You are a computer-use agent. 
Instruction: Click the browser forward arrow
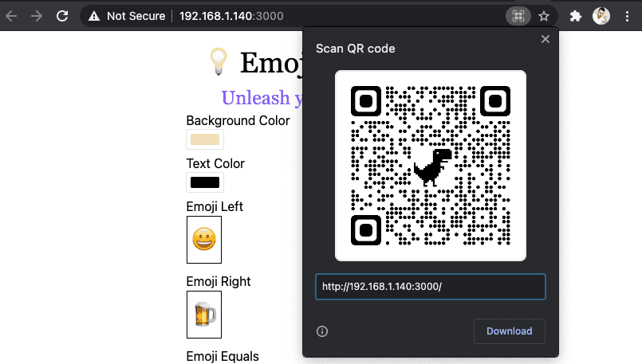click(x=37, y=16)
